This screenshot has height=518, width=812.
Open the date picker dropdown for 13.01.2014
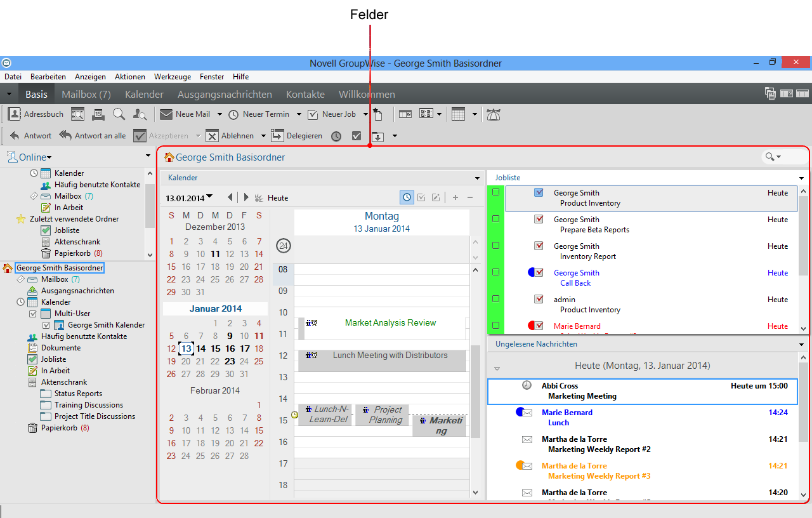coord(209,196)
